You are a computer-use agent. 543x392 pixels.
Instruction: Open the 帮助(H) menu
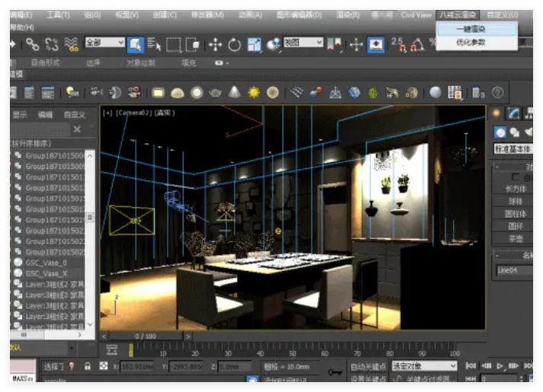coord(22,27)
